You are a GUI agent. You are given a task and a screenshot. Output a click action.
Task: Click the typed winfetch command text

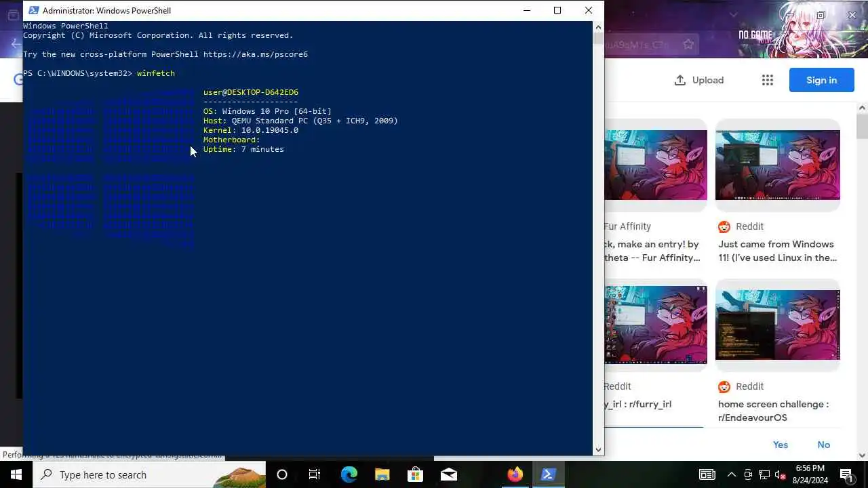(x=156, y=73)
